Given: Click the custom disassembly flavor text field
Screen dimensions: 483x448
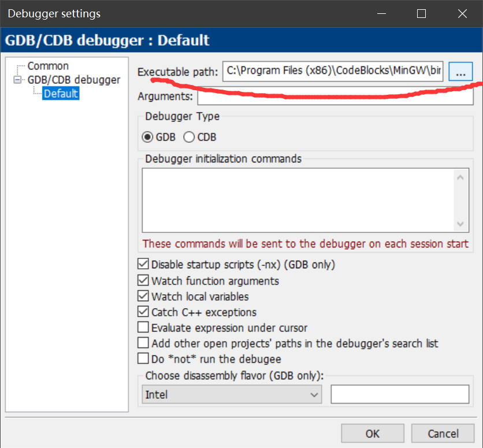Looking at the screenshot, I should (400, 394).
